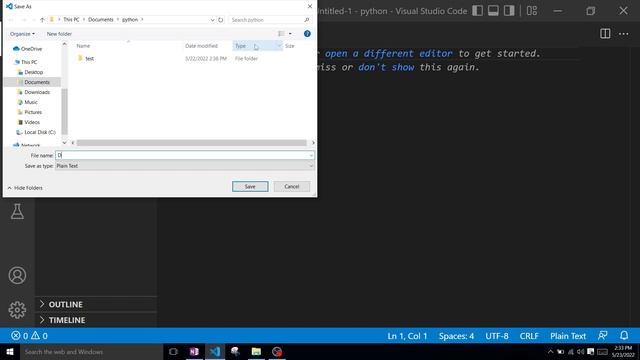Toggle secondary sidebar layout icon in title bar

pos(509,11)
